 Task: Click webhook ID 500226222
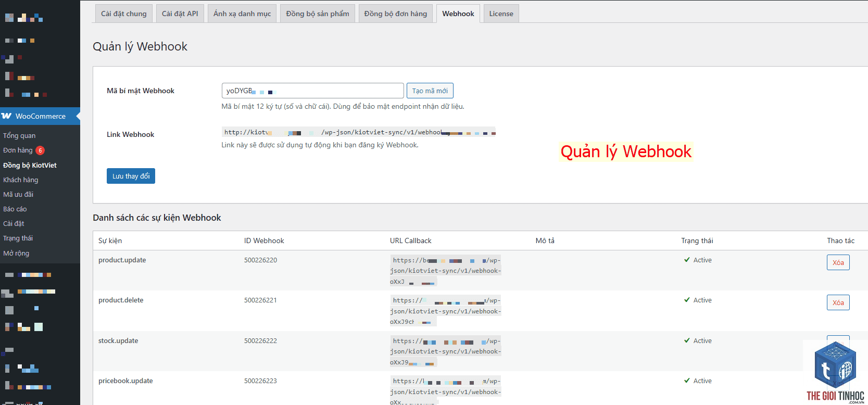260,340
